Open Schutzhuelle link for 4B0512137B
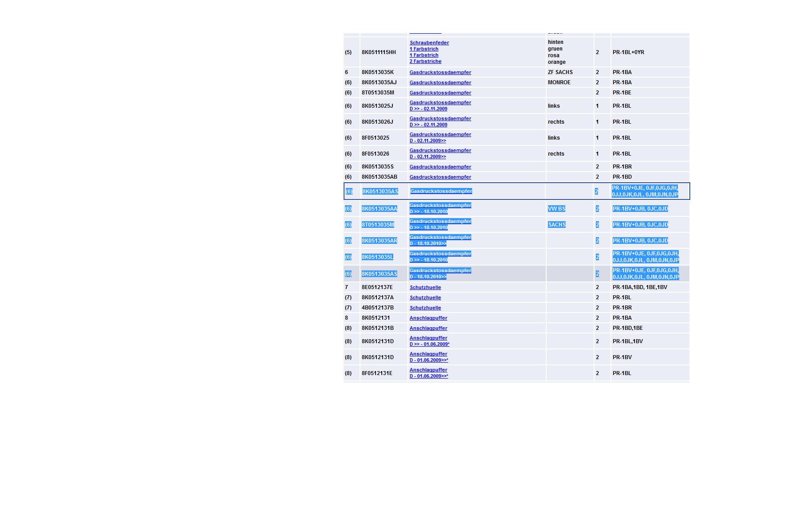Screen dimensions: 798x532 (x=425, y=308)
